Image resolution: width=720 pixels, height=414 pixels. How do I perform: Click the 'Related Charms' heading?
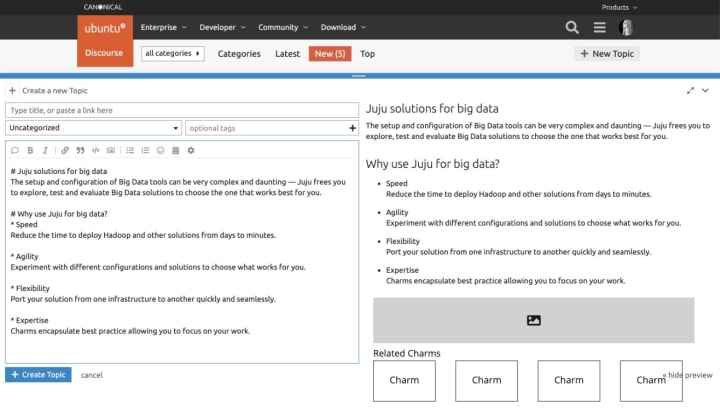click(x=406, y=353)
